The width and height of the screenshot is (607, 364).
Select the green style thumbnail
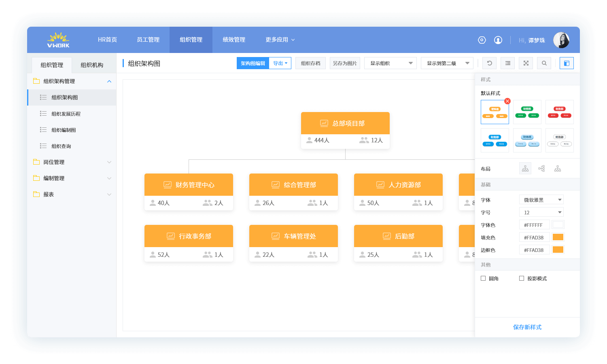[x=527, y=112]
